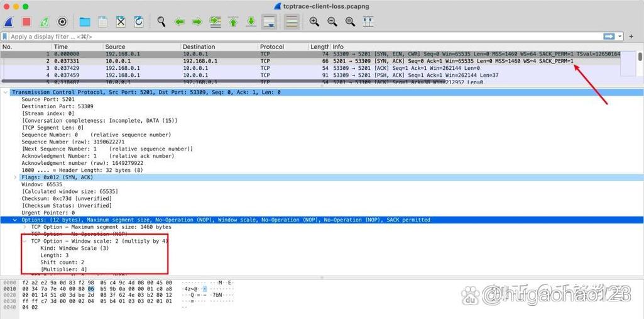644x319 pixels.
Task: Select Conversation completeness: Incomplete line
Action: pos(99,120)
